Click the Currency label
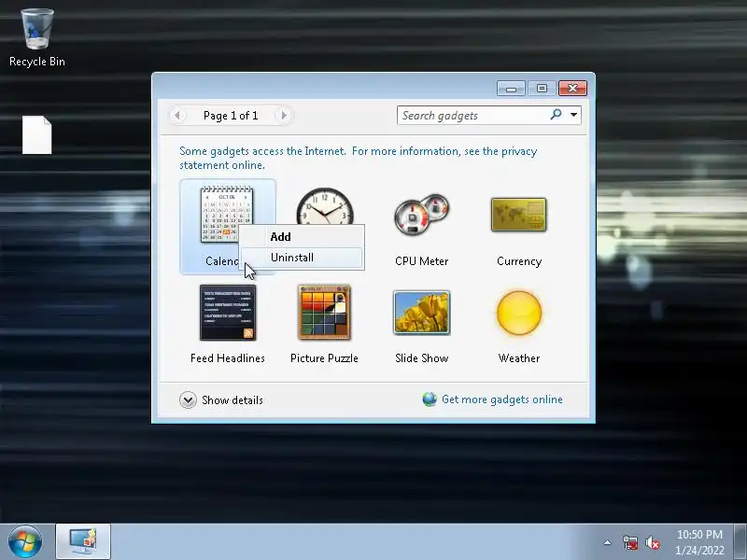747x560 pixels. (519, 261)
